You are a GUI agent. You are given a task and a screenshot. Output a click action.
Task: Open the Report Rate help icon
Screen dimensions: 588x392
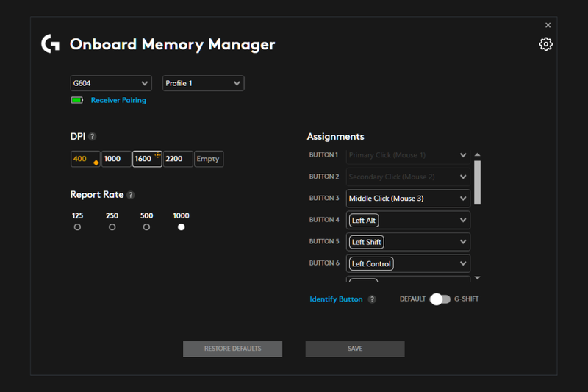[x=131, y=195]
